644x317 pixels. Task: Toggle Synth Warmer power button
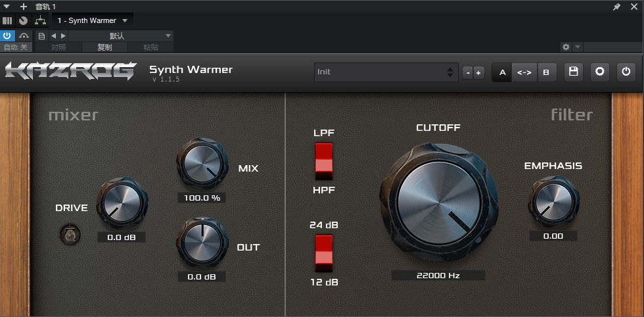pyautogui.click(x=626, y=72)
